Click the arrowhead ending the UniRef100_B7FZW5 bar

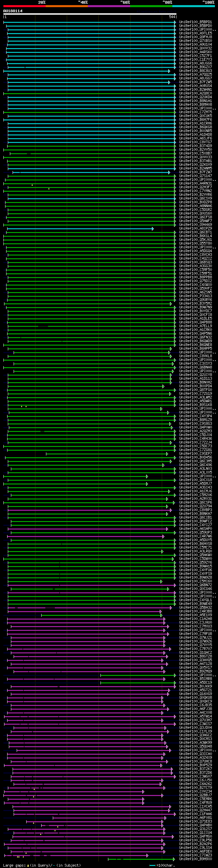169,82
